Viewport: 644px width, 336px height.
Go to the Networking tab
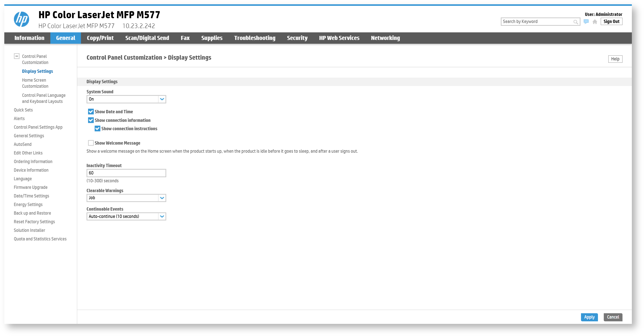[385, 38]
